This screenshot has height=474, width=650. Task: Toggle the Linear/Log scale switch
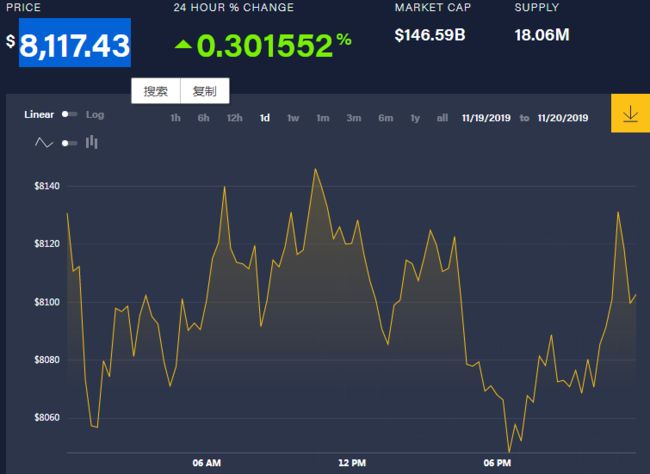[69, 114]
